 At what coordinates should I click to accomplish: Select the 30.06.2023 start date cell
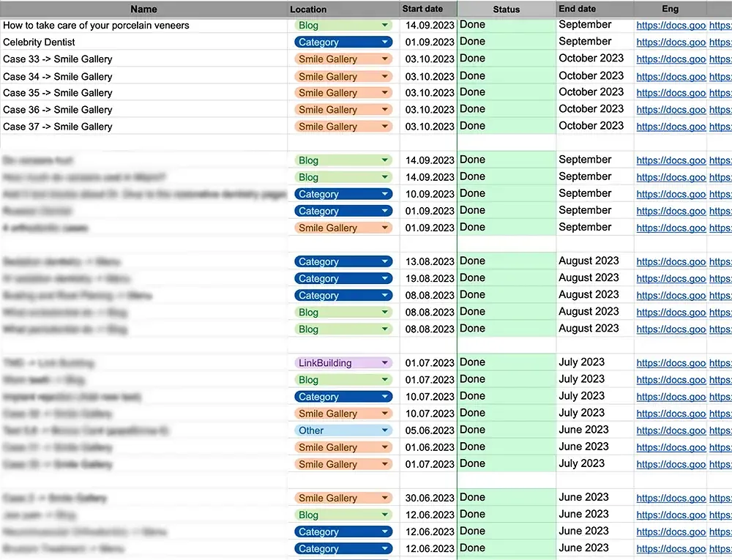(428, 498)
